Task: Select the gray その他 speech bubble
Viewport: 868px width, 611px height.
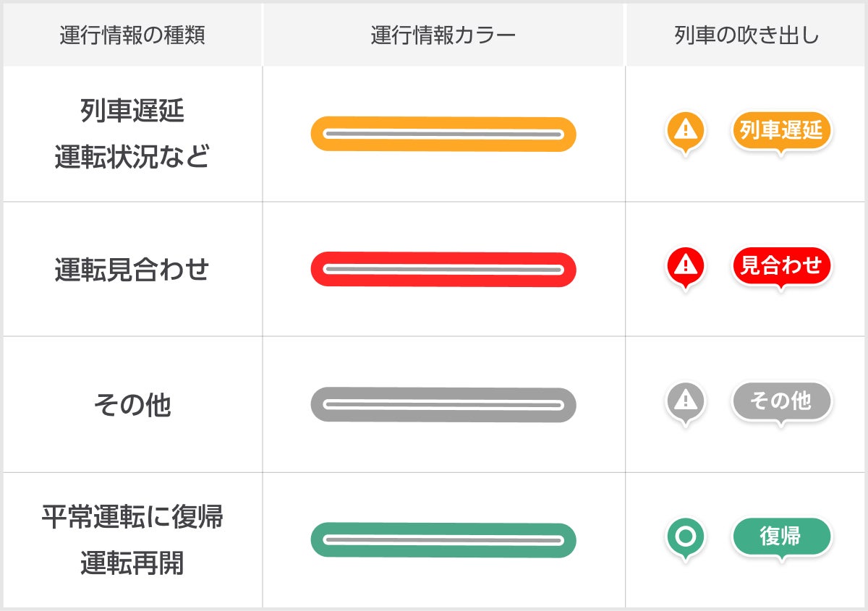Action: coord(781,401)
